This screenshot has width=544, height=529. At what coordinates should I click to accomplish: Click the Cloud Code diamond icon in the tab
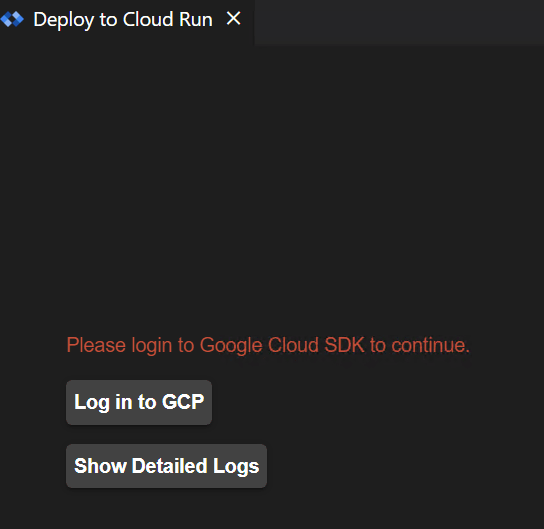(x=12, y=19)
